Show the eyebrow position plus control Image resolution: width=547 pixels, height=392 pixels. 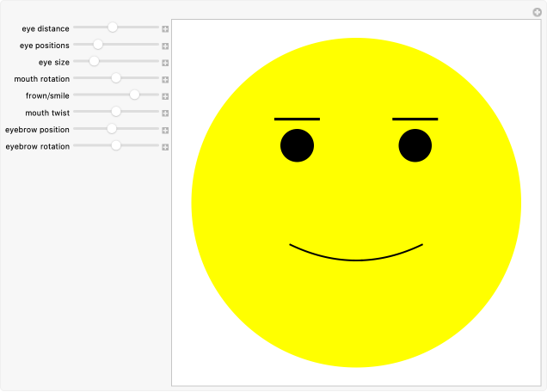tap(165, 130)
